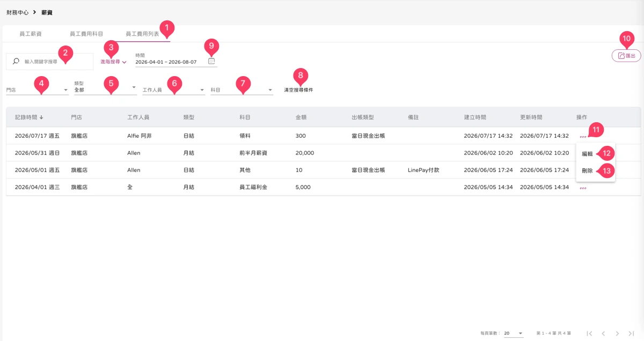
Task: Click the 工作人員 column header in the table
Action: 138,117
